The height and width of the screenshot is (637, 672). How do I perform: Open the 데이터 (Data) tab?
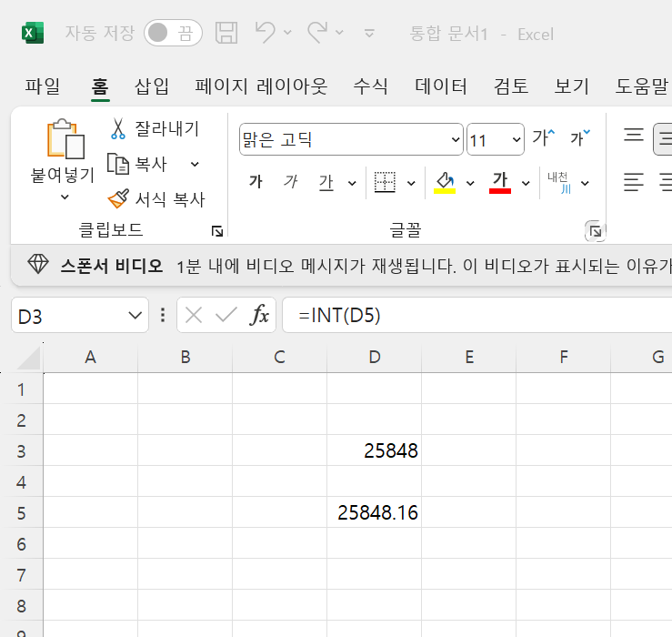point(441,86)
